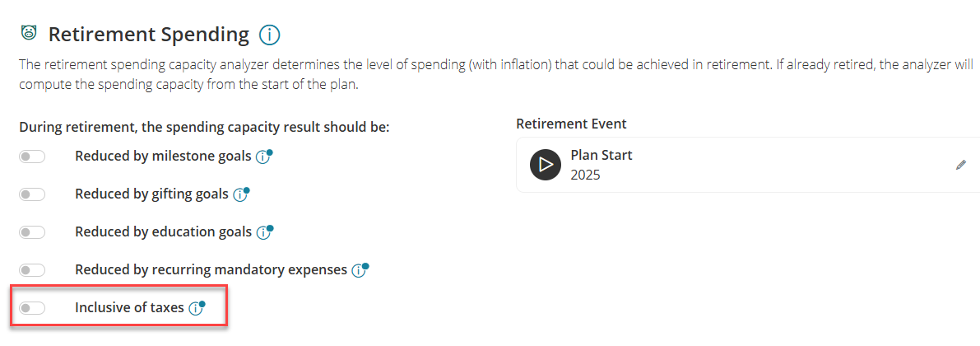Enable the gifting goals toggle

[x=32, y=194]
